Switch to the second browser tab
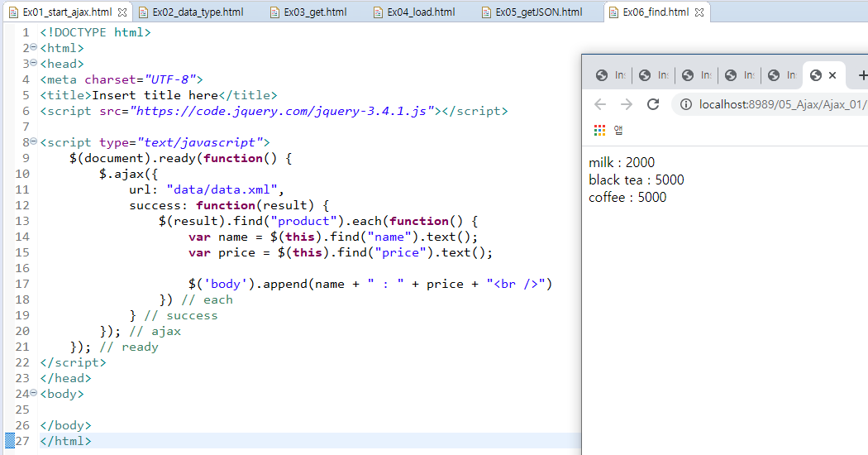 [x=654, y=75]
